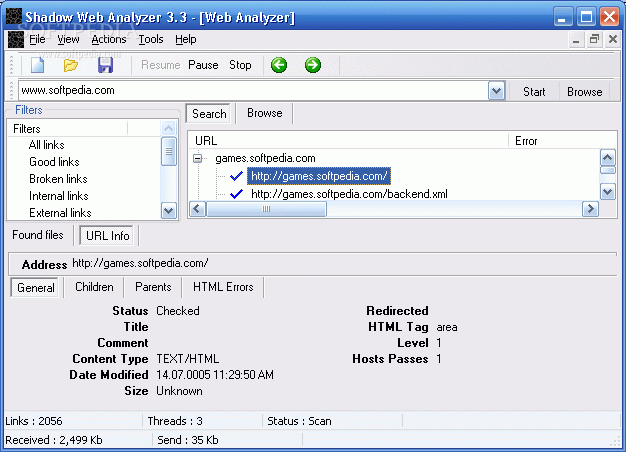Click the document icon beside the File menu

coord(16,40)
